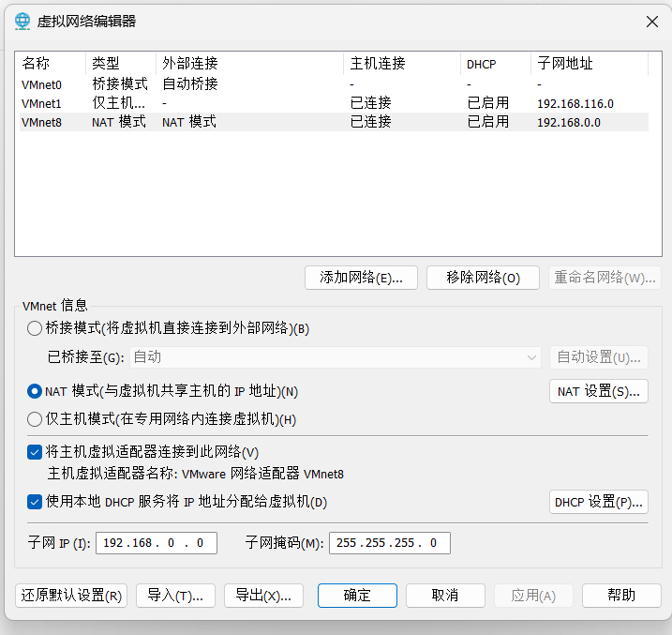
Task: Select the VMnet1 row
Action: 334,103
